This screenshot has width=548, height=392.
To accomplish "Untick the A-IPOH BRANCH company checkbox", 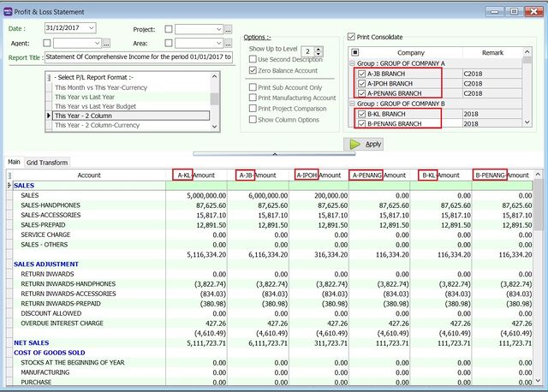I will pos(361,84).
